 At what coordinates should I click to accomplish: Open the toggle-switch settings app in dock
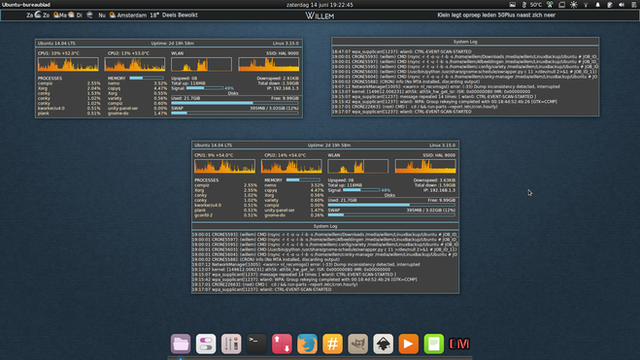pyautogui.click(x=206, y=344)
